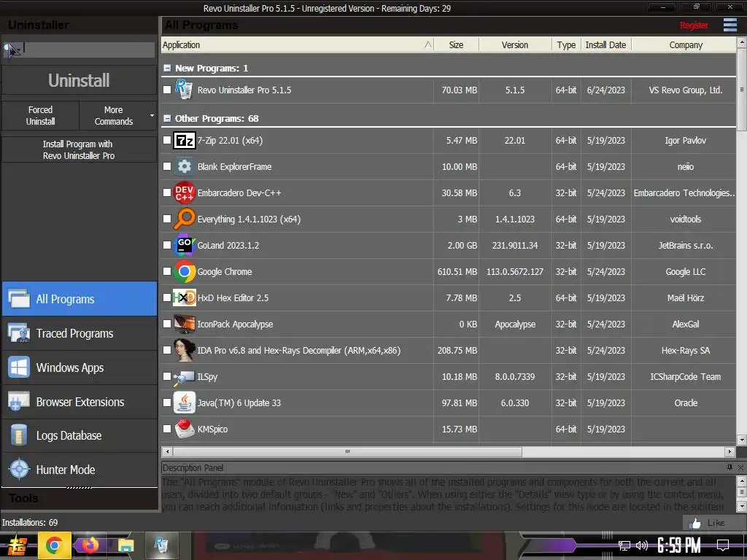Image resolution: width=747 pixels, height=560 pixels.
Task: Click the program list scroll-down arrow
Action: 741,440
